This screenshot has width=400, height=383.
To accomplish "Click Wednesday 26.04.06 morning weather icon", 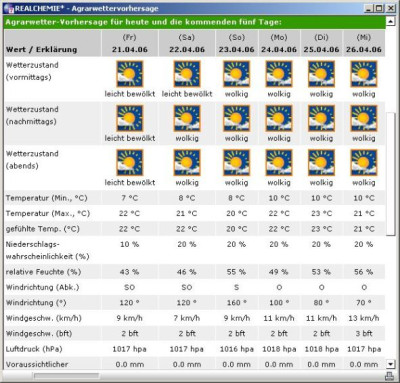I will pos(364,74).
